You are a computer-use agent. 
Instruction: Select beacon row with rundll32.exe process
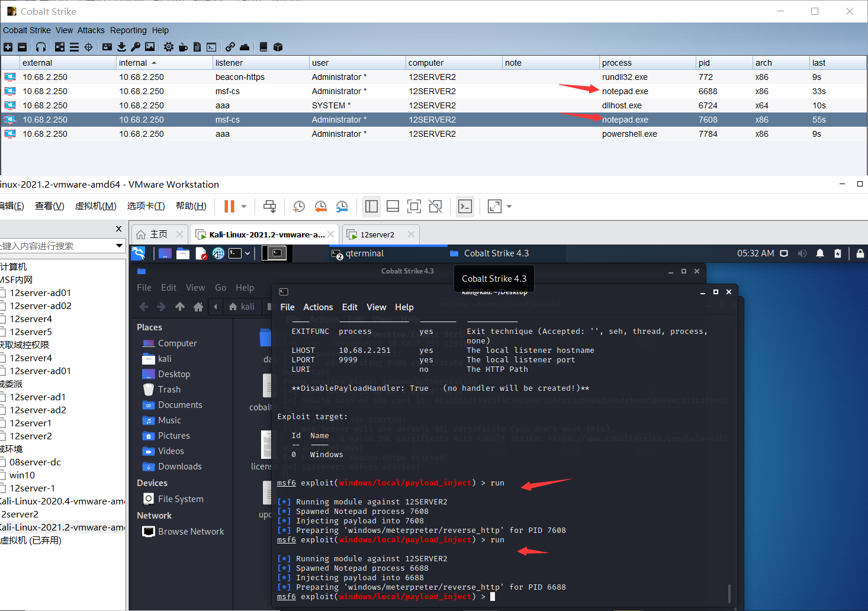434,77
